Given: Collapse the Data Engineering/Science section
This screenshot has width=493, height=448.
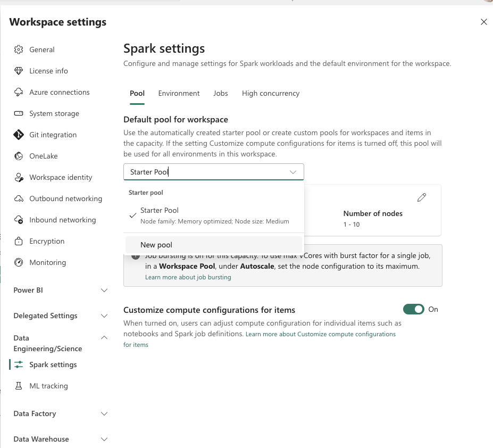Looking at the screenshot, I should point(104,338).
